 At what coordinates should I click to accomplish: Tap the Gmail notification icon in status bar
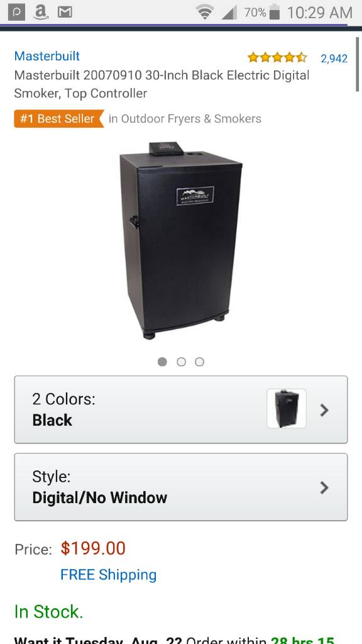65,13
